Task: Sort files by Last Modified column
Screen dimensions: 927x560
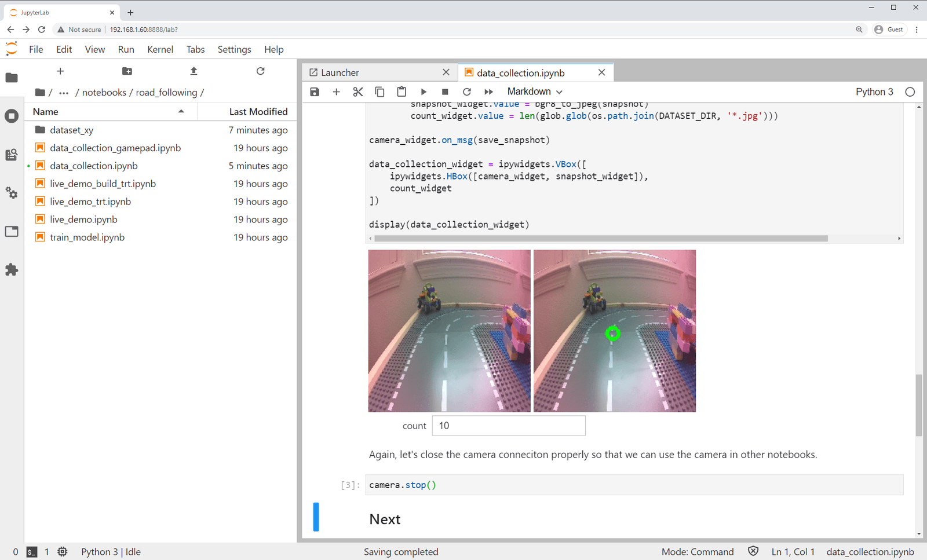Action: tap(247, 112)
